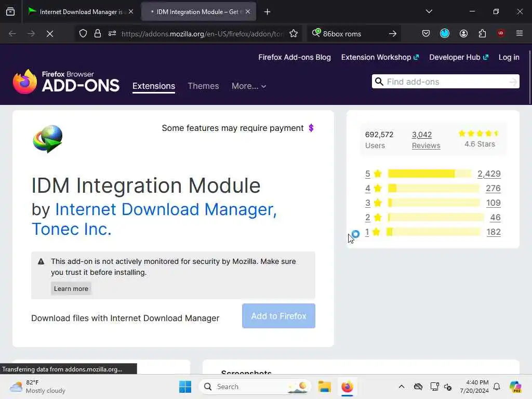Screen dimensions: 532x399
Task: Open the weather widget showing 82°F
Action: [37, 387]
